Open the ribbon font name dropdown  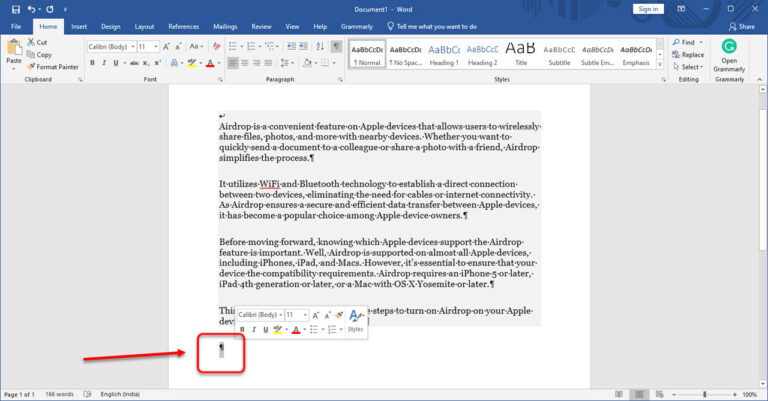(x=133, y=47)
